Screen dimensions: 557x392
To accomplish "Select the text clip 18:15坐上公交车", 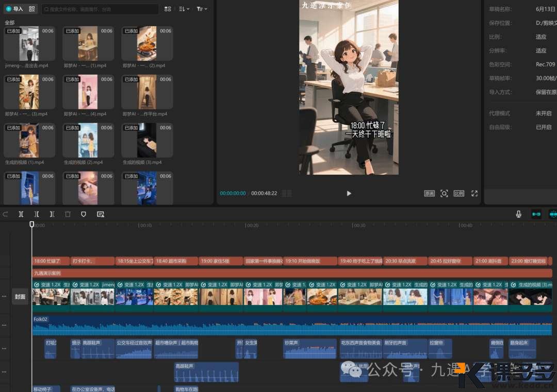I will pos(134,261).
